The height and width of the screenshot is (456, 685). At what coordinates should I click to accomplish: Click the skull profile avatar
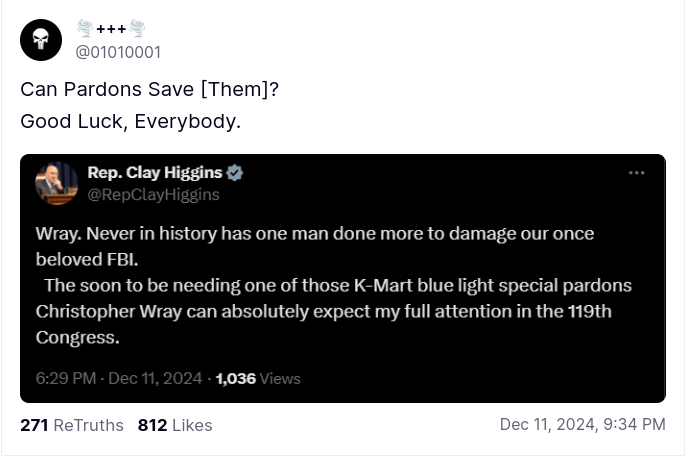click(41, 40)
